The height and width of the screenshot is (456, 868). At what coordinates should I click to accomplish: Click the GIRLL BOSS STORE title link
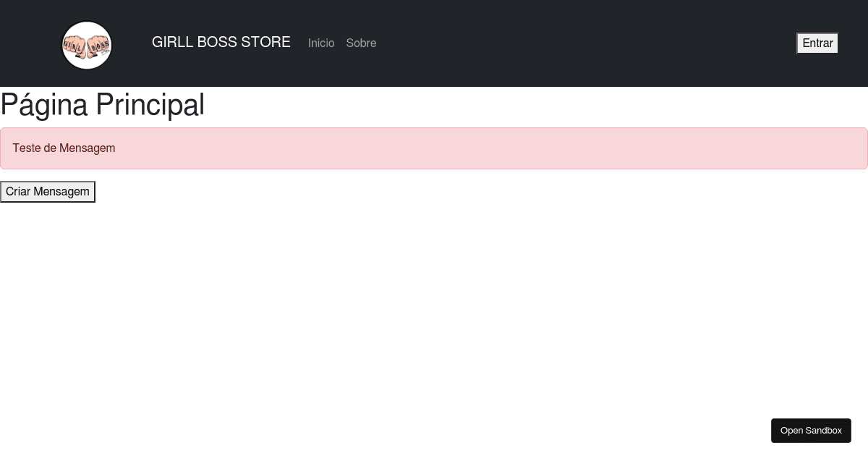pos(221,42)
